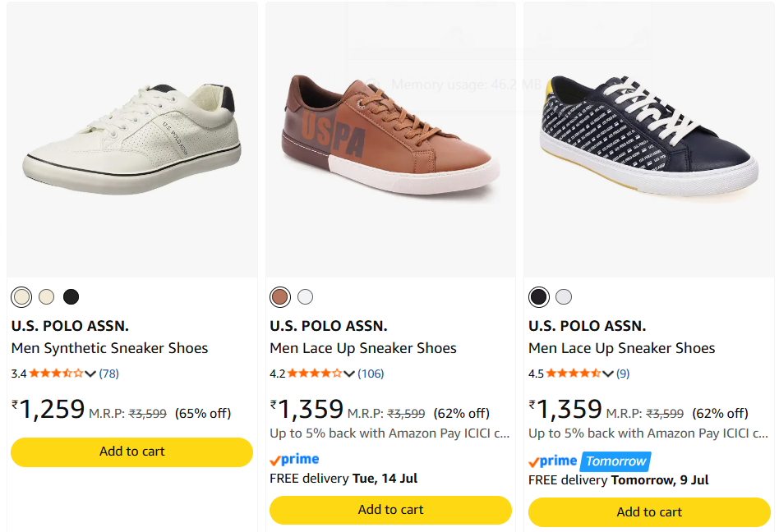Add the ₹1,259 Synthetic Sneaker to cart

[131, 452]
